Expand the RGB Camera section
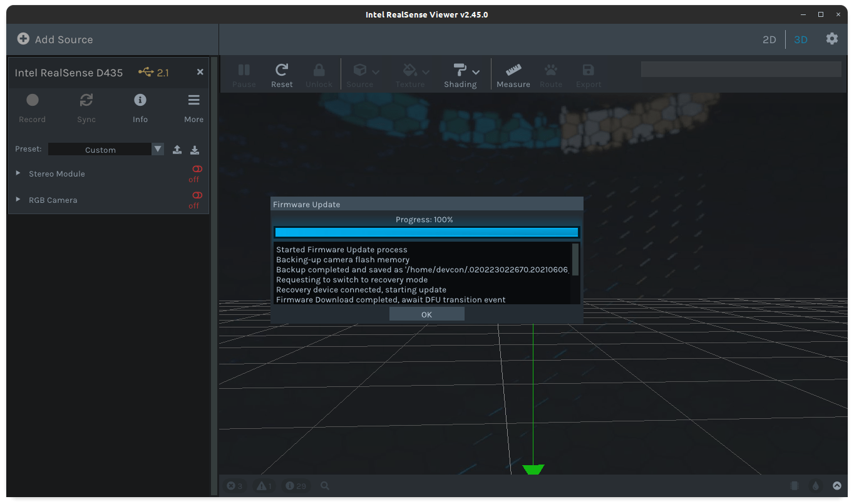Image resolution: width=854 pixels, height=504 pixels. (x=18, y=200)
